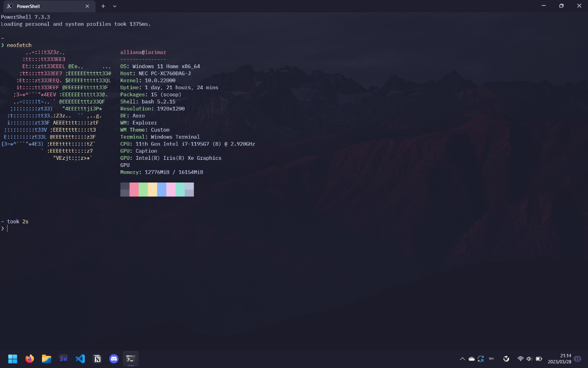Click the pink color block in neofetch palette
This screenshot has height=368, width=588.
pos(134,190)
